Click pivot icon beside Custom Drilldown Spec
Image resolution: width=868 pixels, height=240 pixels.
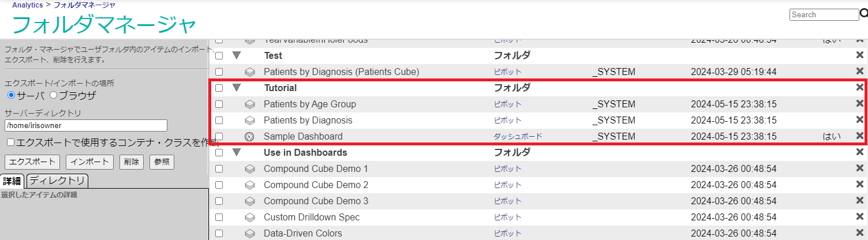(x=249, y=217)
